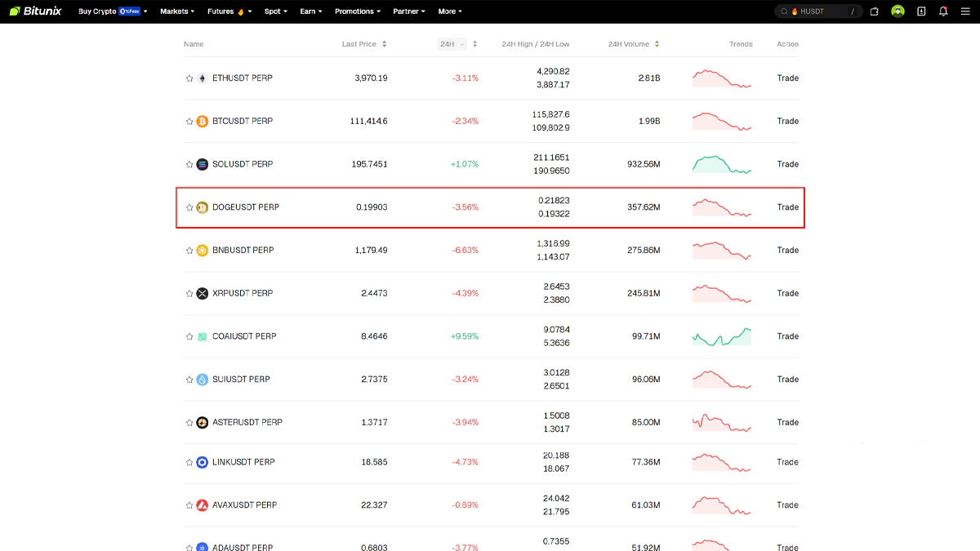Open the notifications bell

tap(944, 11)
